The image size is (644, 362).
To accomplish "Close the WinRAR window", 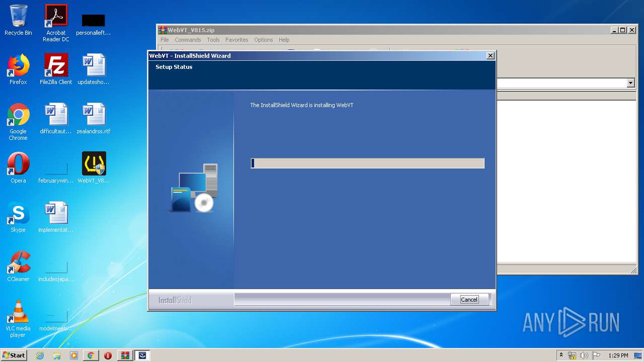I will [x=631, y=30].
